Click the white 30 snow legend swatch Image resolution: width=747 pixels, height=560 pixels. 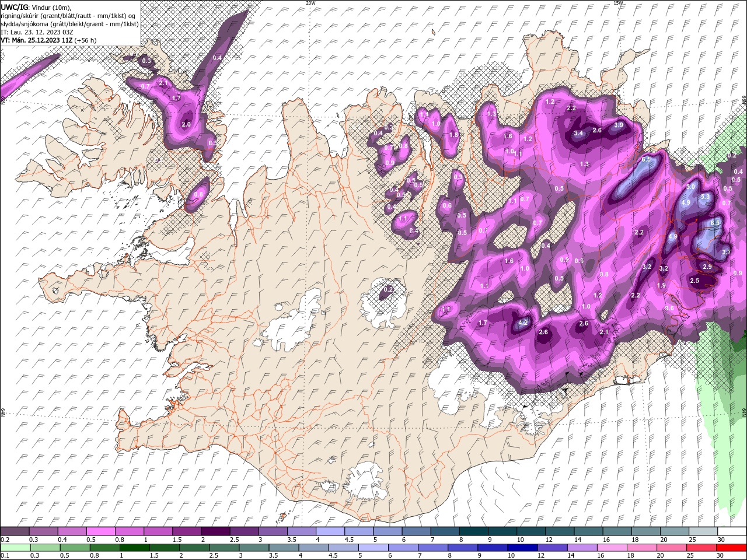pos(732,531)
